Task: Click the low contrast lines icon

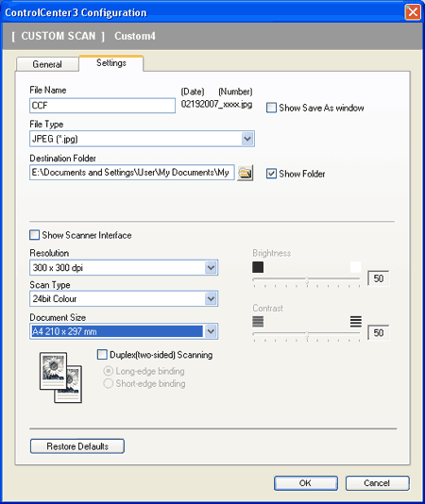Action: (x=258, y=321)
